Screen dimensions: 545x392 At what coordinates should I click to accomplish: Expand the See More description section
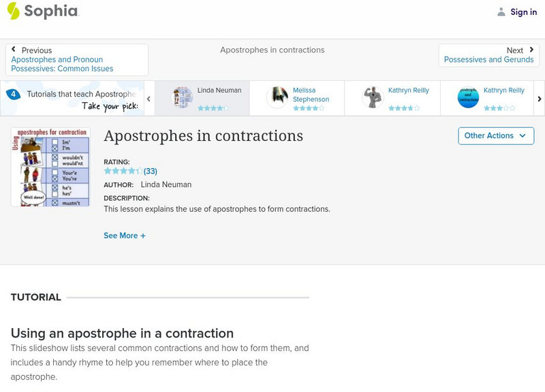[125, 235]
